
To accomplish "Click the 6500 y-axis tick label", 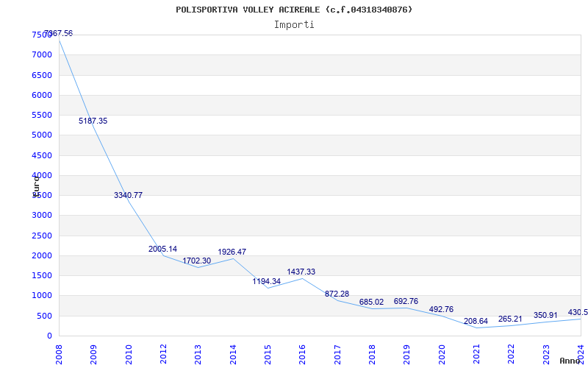I will tap(42, 75).
